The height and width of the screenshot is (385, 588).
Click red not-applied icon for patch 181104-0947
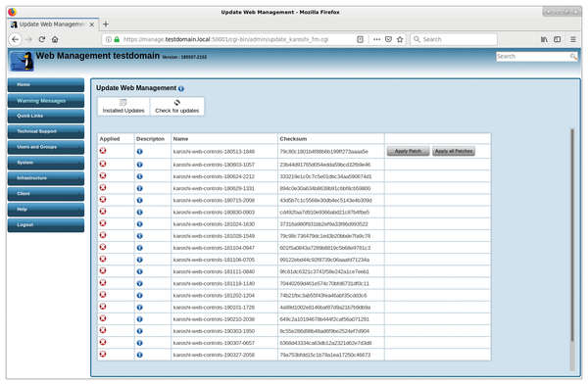coord(103,247)
